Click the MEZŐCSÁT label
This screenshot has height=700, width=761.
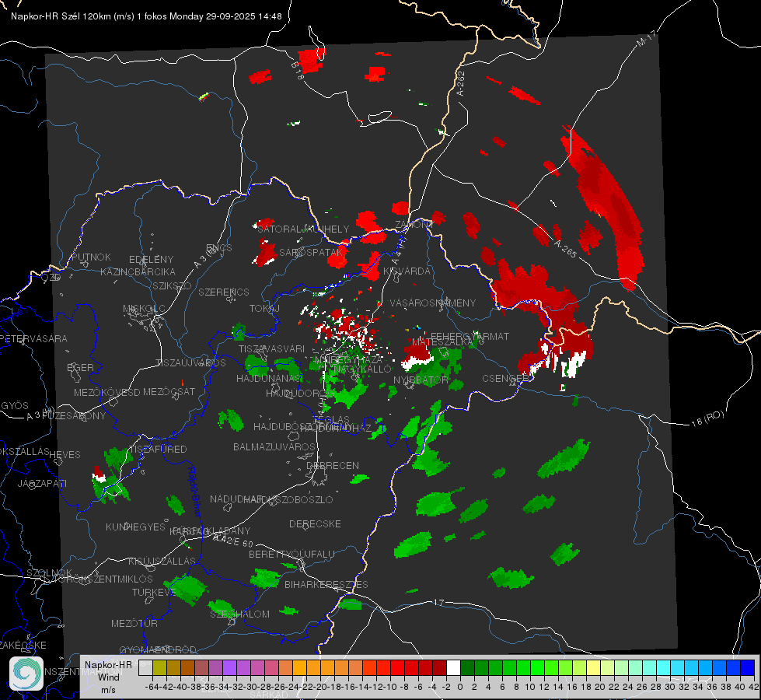(x=169, y=391)
